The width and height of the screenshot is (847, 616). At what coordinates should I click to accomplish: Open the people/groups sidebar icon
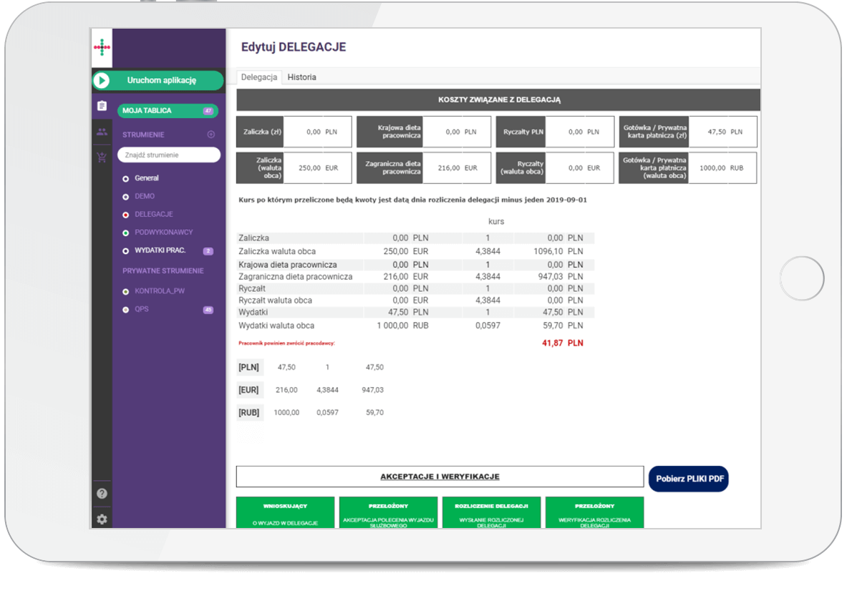click(x=102, y=132)
